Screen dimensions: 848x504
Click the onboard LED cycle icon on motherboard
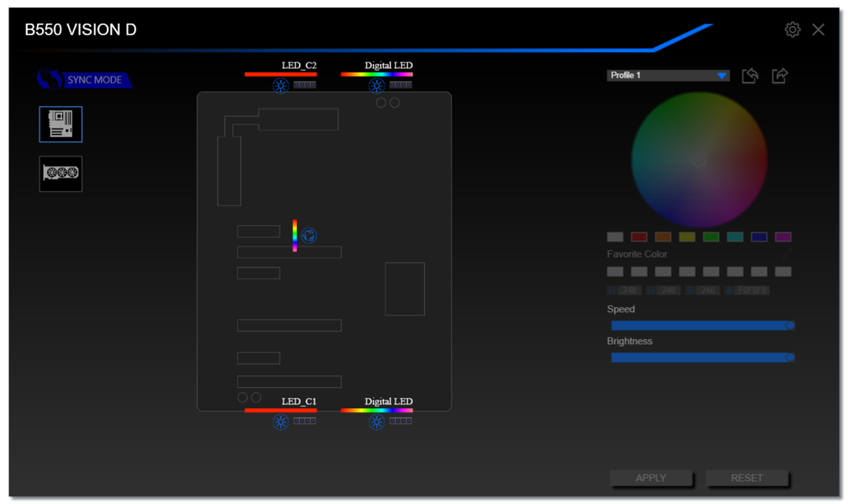(x=309, y=236)
